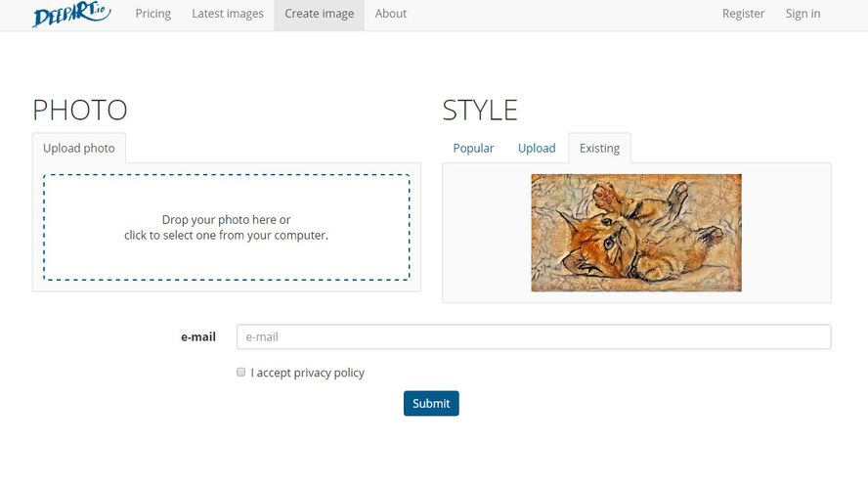Open the Pricing page
The width and height of the screenshot is (868, 489).
pyautogui.click(x=152, y=14)
